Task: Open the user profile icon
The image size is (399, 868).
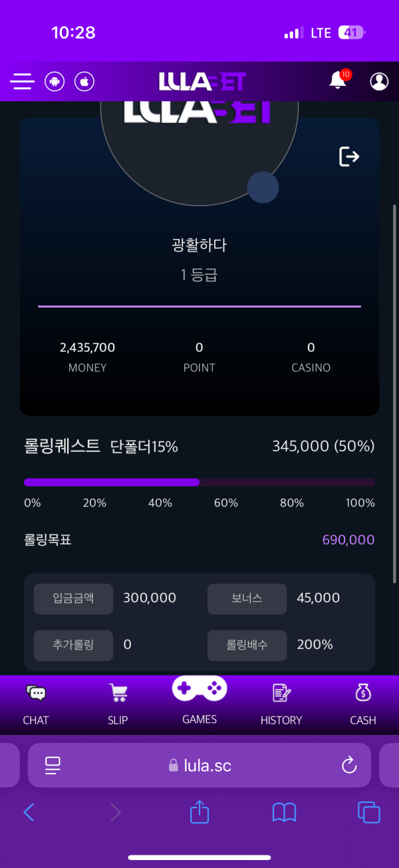Action: tap(379, 81)
